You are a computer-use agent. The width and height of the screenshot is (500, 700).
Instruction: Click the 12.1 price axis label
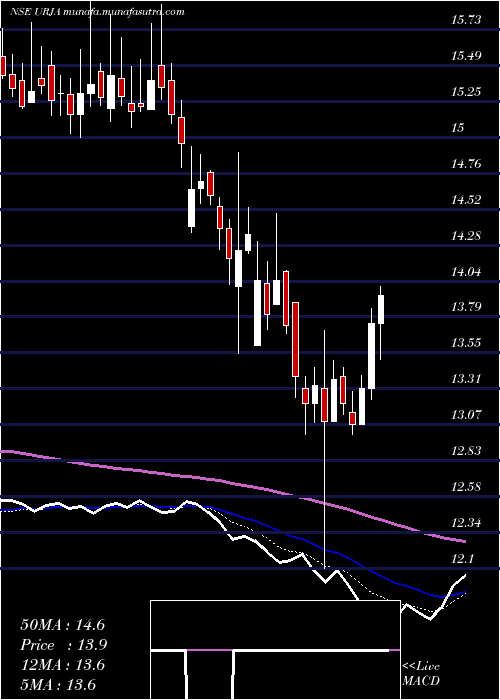point(462,558)
